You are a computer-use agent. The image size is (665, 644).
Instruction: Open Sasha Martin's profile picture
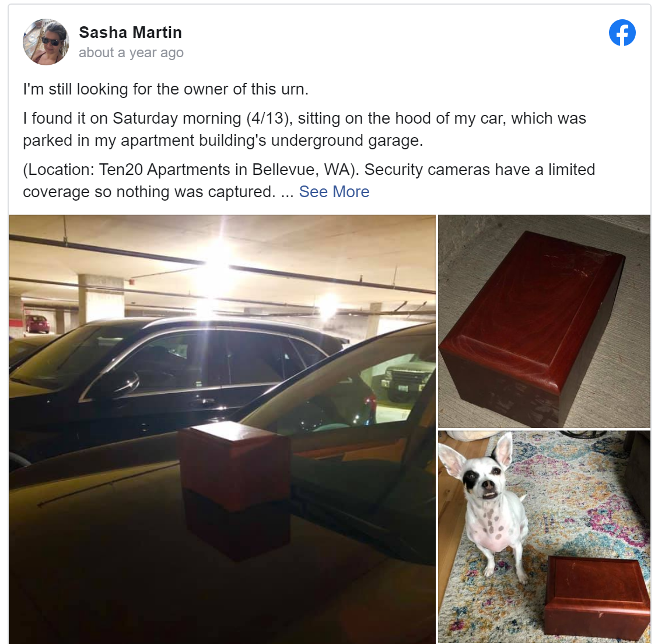46,41
